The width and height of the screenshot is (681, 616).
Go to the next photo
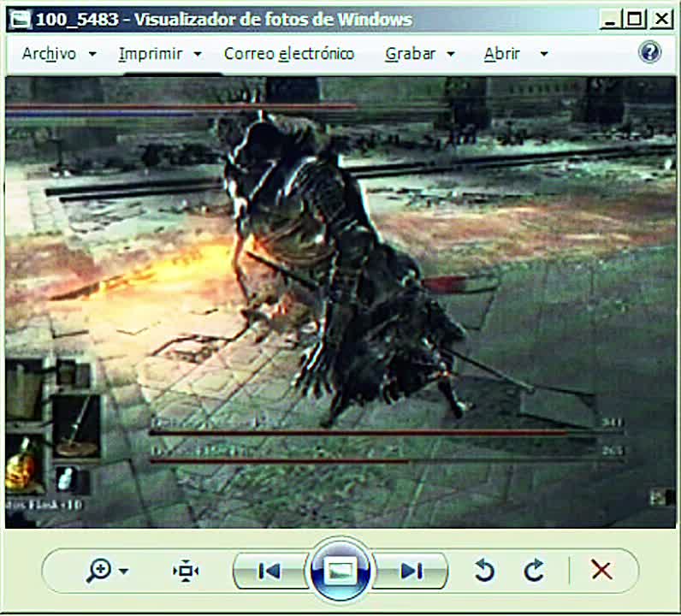click(411, 571)
